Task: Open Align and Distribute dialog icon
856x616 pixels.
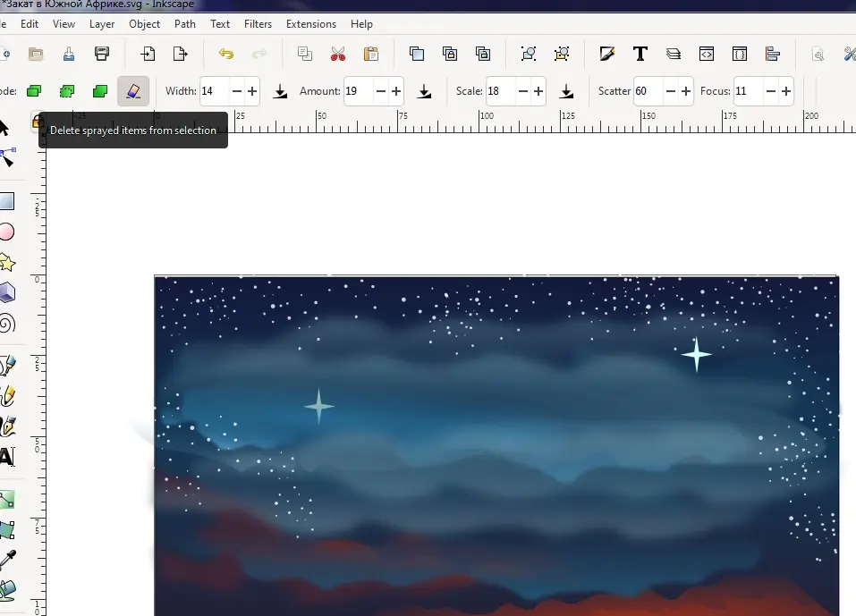Action: tap(773, 54)
